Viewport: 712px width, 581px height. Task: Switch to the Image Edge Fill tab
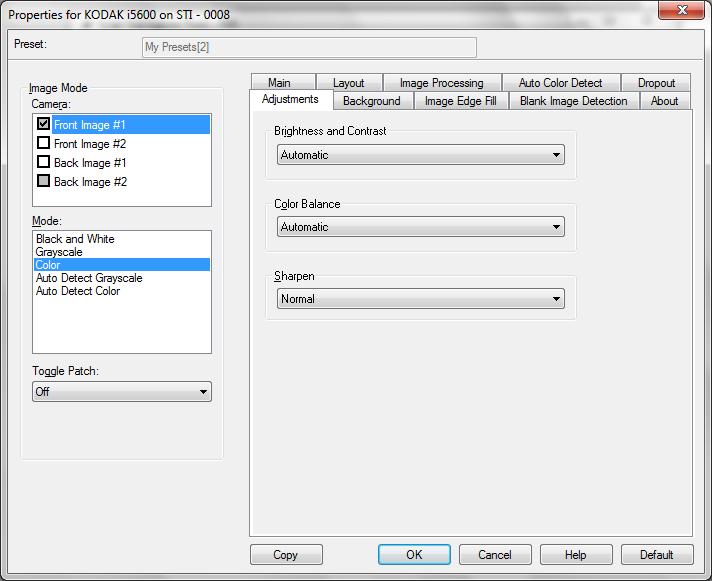461,101
